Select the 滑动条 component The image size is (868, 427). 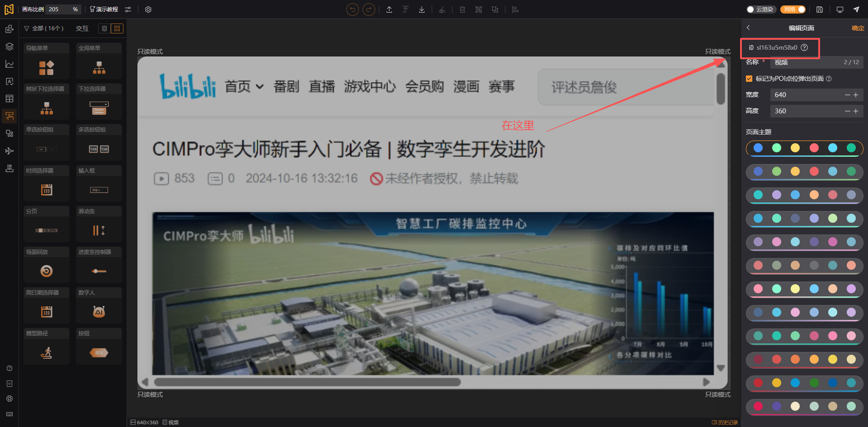[99, 224]
